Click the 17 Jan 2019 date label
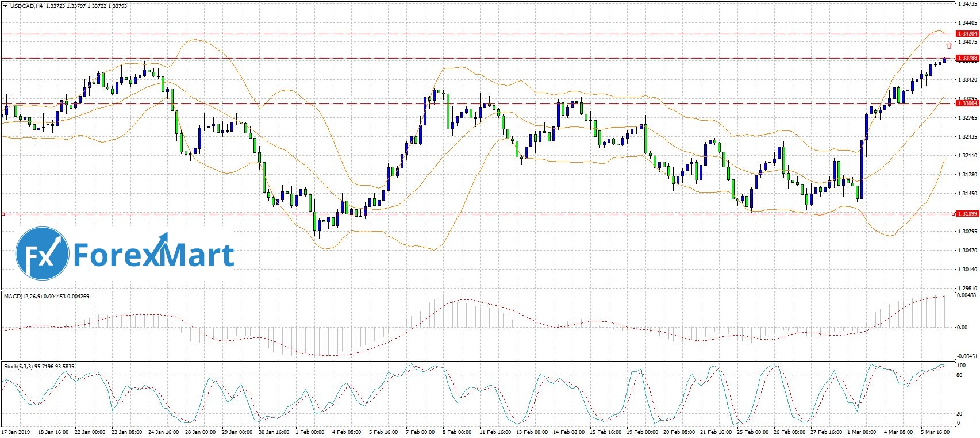The height and width of the screenshot is (438, 980). tap(16, 432)
